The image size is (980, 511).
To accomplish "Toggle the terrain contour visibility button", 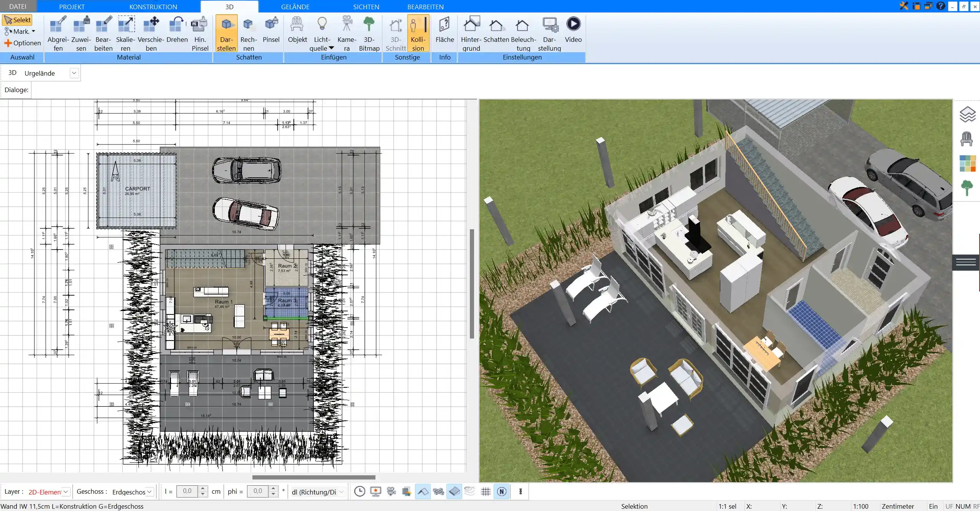I will point(470,491).
